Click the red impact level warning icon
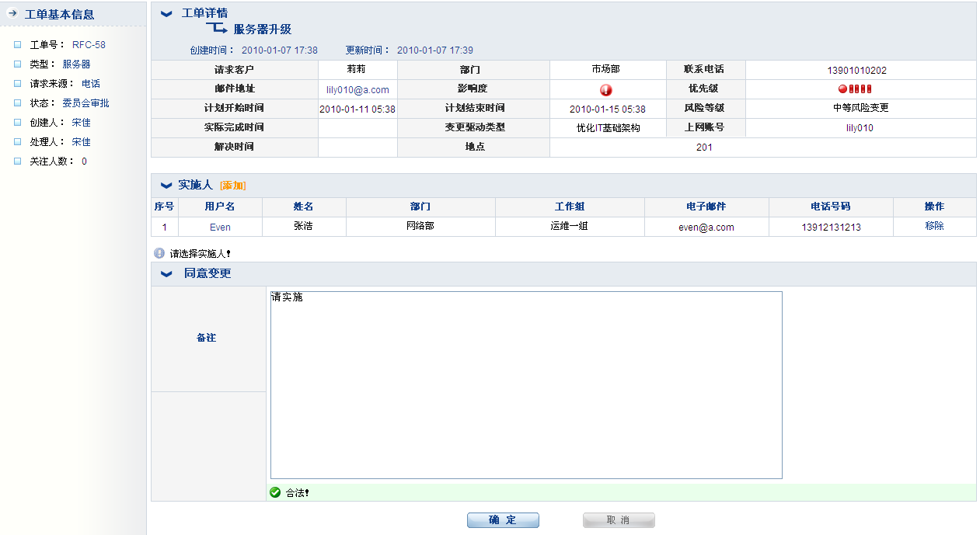This screenshot has height=535, width=980. point(606,90)
